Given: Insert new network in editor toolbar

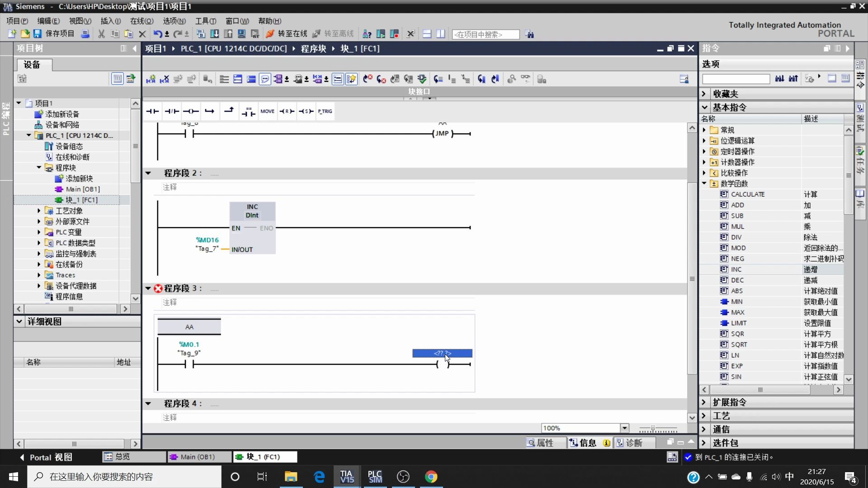Looking at the screenshot, I should (151, 79).
